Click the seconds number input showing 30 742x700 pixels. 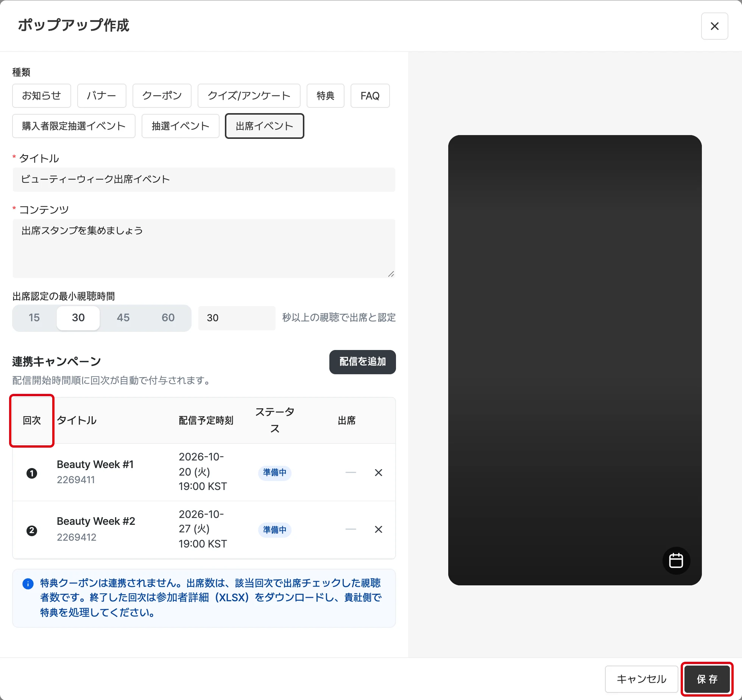click(237, 318)
